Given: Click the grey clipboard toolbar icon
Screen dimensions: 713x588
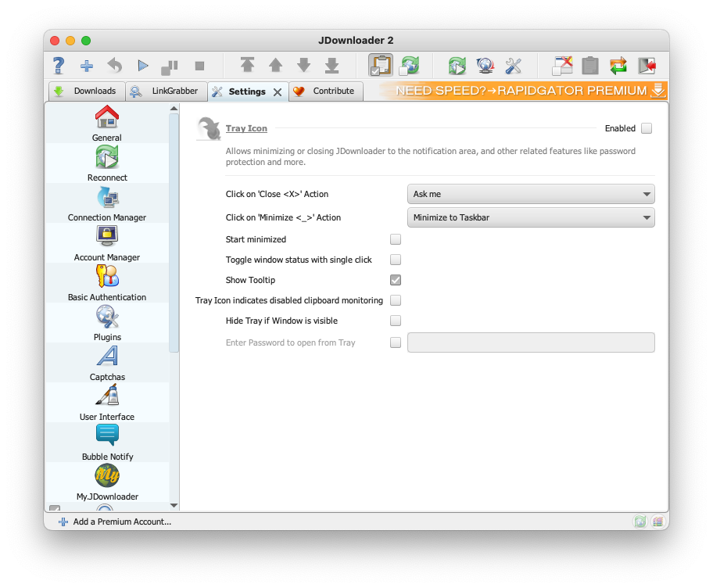Looking at the screenshot, I should click(x=590, y=66).
